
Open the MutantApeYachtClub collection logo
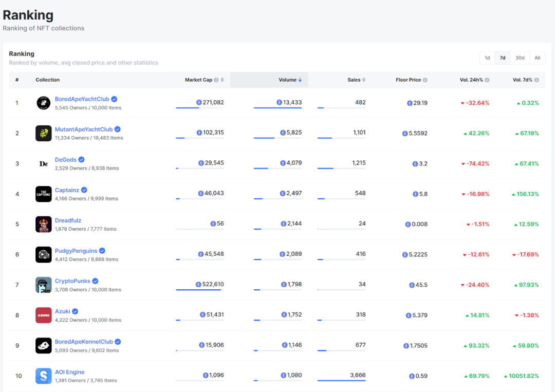pos(44,134)
